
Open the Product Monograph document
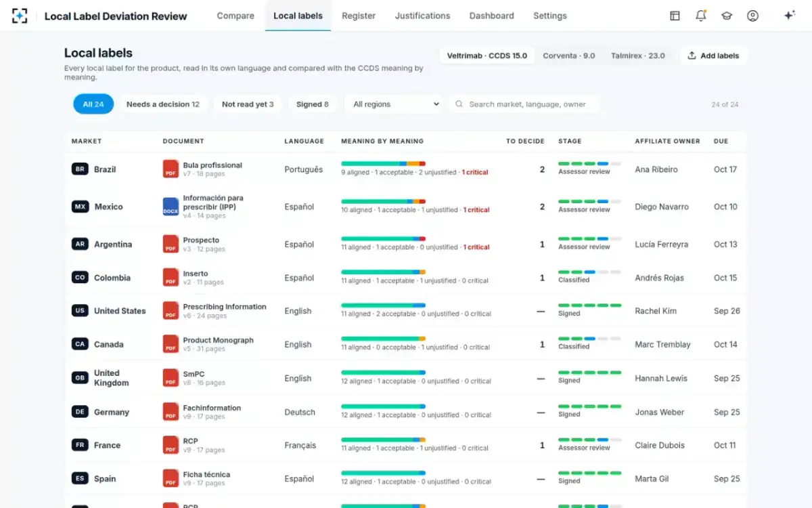coord(218,340)
